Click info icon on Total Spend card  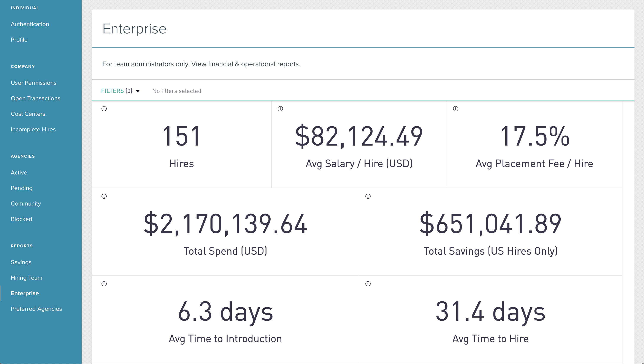104,196
